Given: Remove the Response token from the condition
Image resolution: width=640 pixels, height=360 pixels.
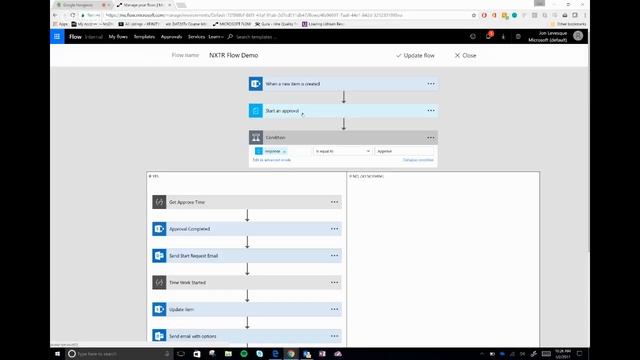Looking at the screenshot, I should (284, 151).
